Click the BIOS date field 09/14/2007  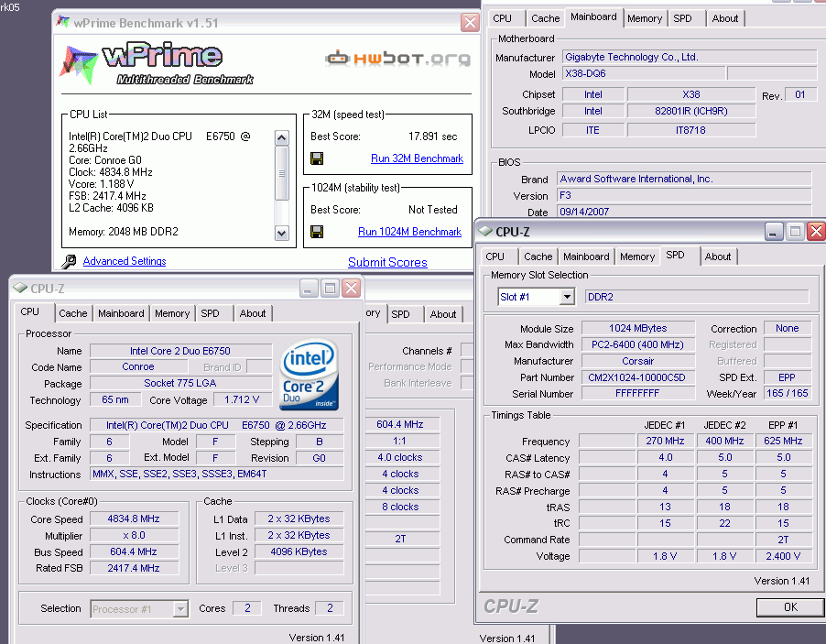click(684, 212)
